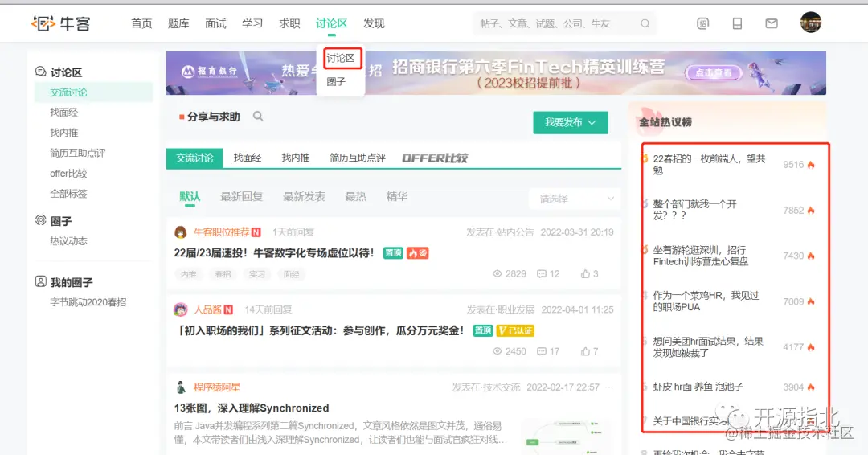
Task: Sort posts by 最新回复
Action: pos(241,196)
